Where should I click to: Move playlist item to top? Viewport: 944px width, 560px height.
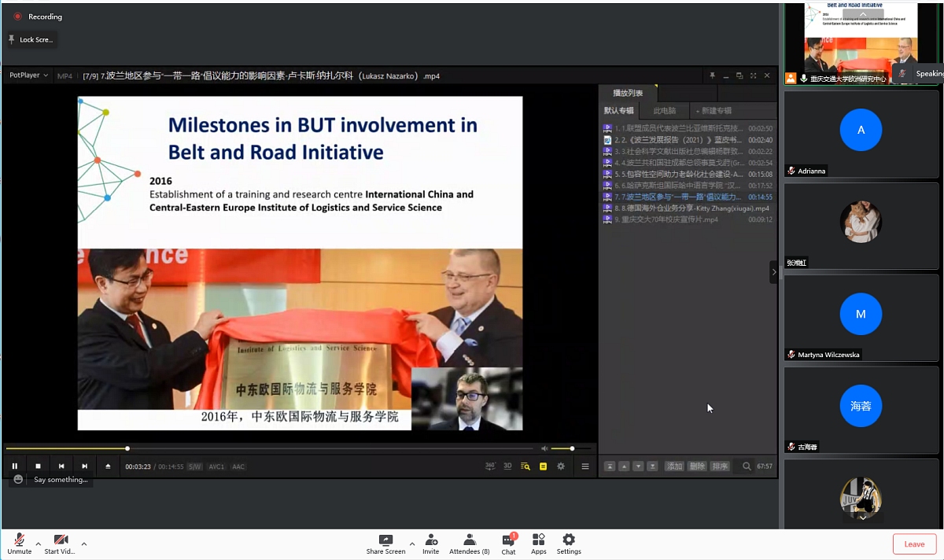coord(610,466)
